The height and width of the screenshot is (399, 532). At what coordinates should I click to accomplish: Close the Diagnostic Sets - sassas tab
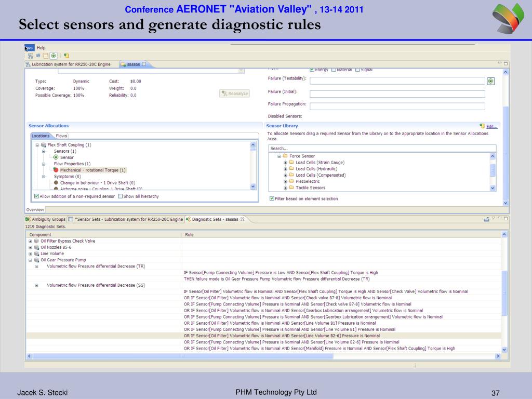click(242, 219)
